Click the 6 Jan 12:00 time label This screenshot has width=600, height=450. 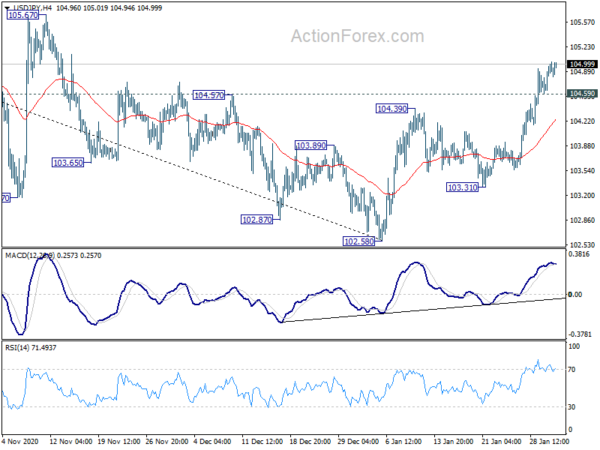[x=404, y=441]
